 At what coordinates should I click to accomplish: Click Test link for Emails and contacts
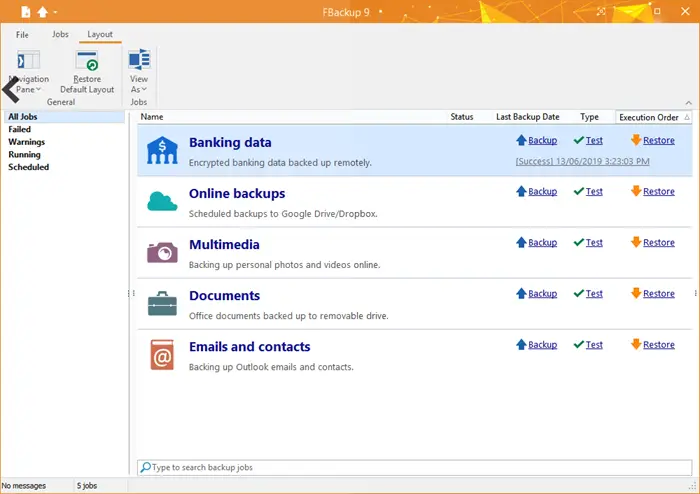click(594, 345)
